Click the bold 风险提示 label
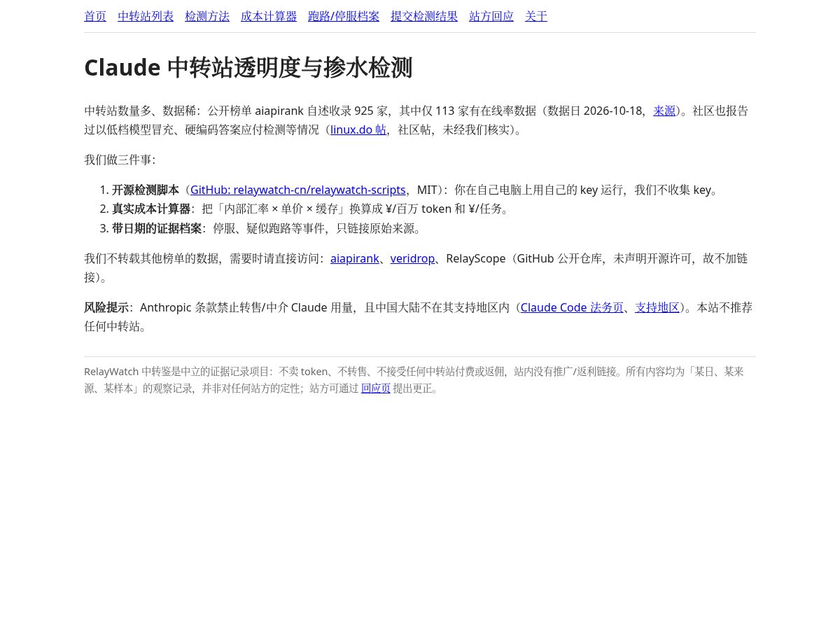The width and height of the screenshot is (840, 630). tap(106, 307)
